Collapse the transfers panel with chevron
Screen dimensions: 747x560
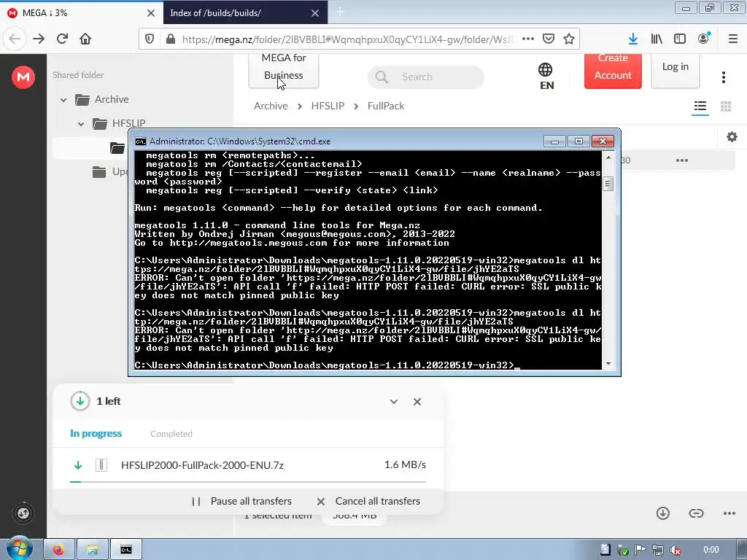point(393,402)
